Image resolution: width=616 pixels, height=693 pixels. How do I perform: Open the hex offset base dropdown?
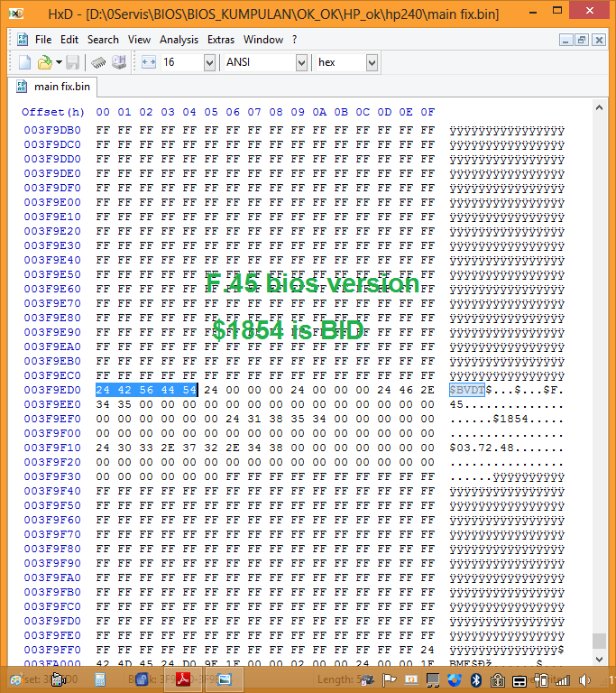pos(372,62)
